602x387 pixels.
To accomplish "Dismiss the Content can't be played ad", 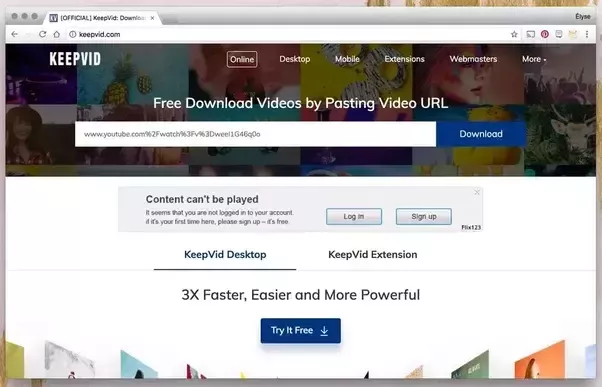I will pos(477,192).
